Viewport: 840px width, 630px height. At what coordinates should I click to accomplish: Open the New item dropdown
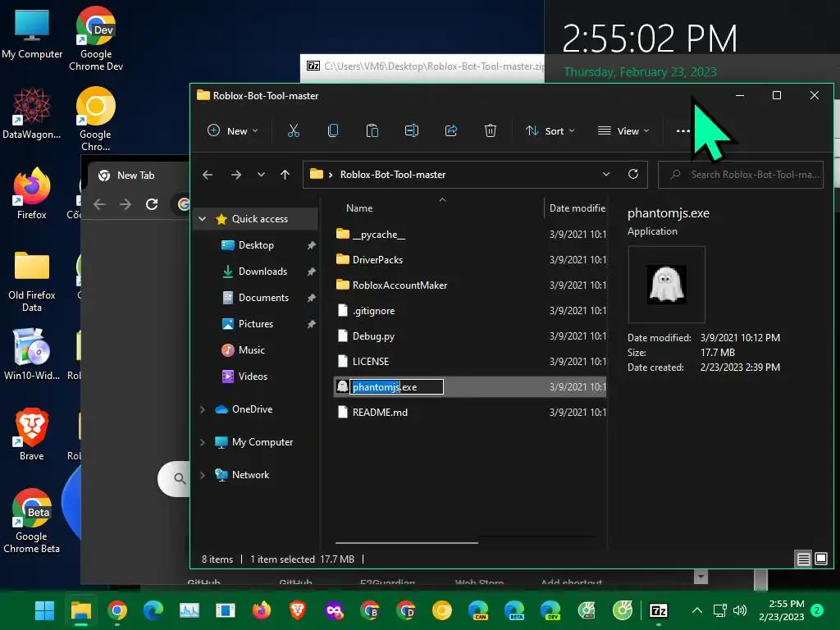pos(233,130)
